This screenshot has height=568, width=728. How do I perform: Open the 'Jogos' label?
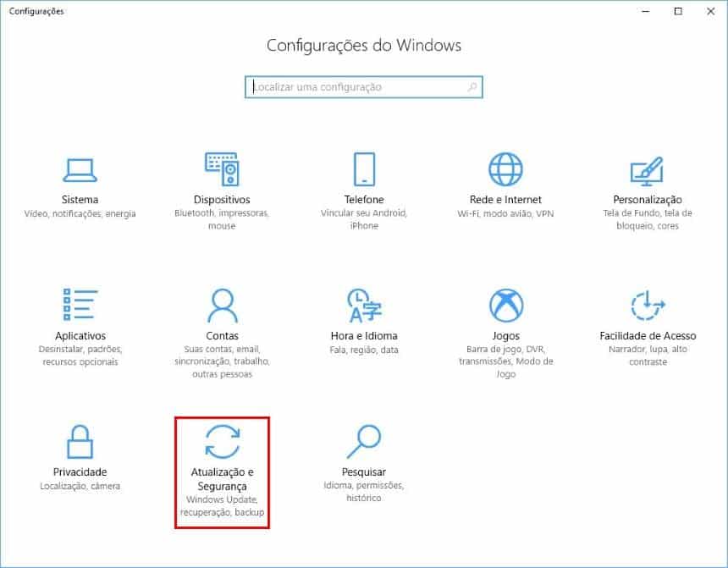pos(506,336)
